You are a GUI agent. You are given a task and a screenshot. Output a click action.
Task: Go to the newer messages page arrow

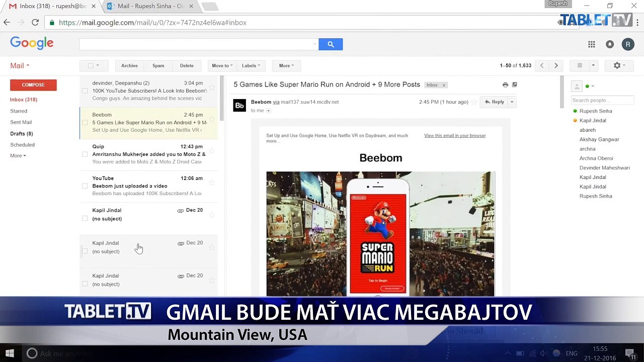[542, 65]
